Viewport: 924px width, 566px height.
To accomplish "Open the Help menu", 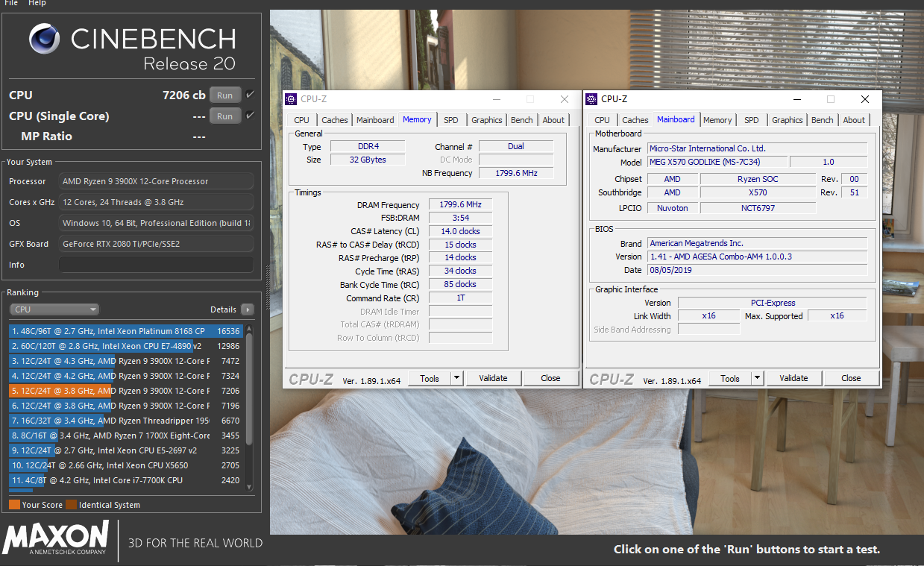I will coord(37,3).
